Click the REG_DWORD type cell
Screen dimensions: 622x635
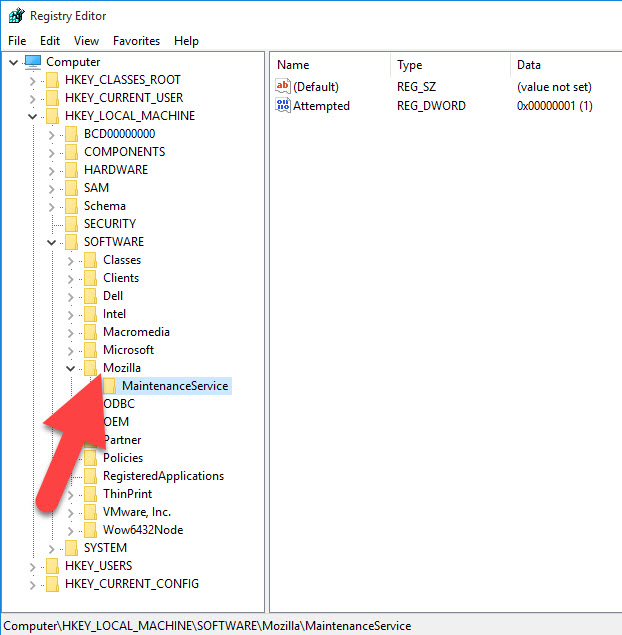pyautogui.click(x=431, y=106)
